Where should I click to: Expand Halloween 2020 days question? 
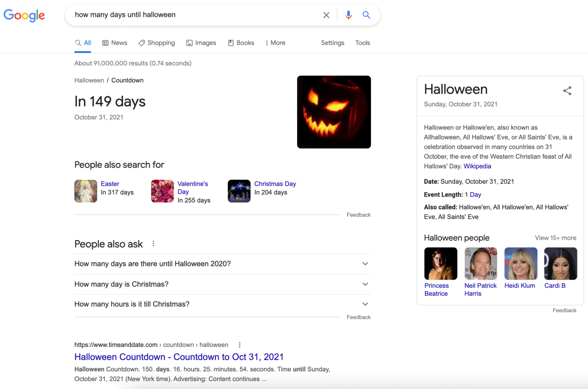pyautogui.click(x=365, y=264)
